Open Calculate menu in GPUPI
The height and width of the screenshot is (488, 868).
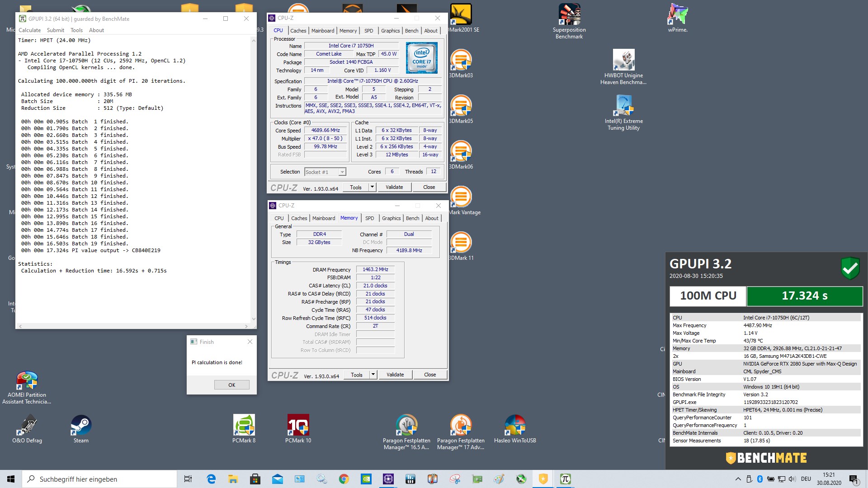click(x=29, y=30)
